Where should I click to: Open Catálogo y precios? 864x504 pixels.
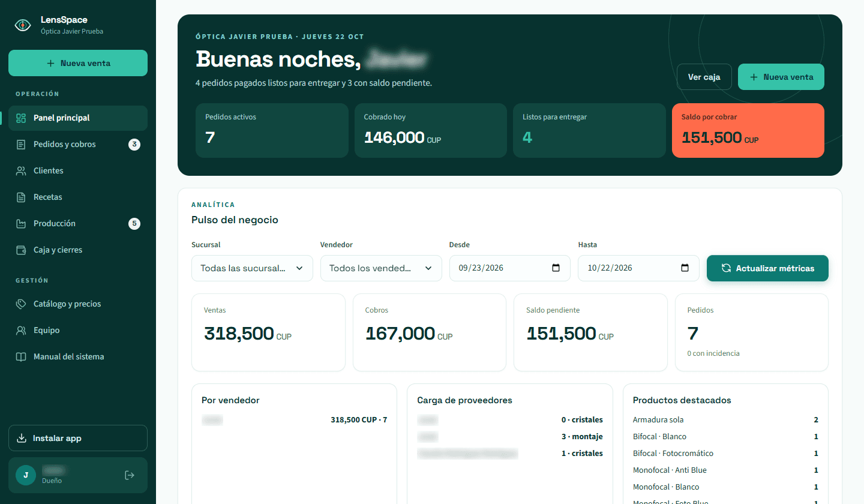coord(78,304)
